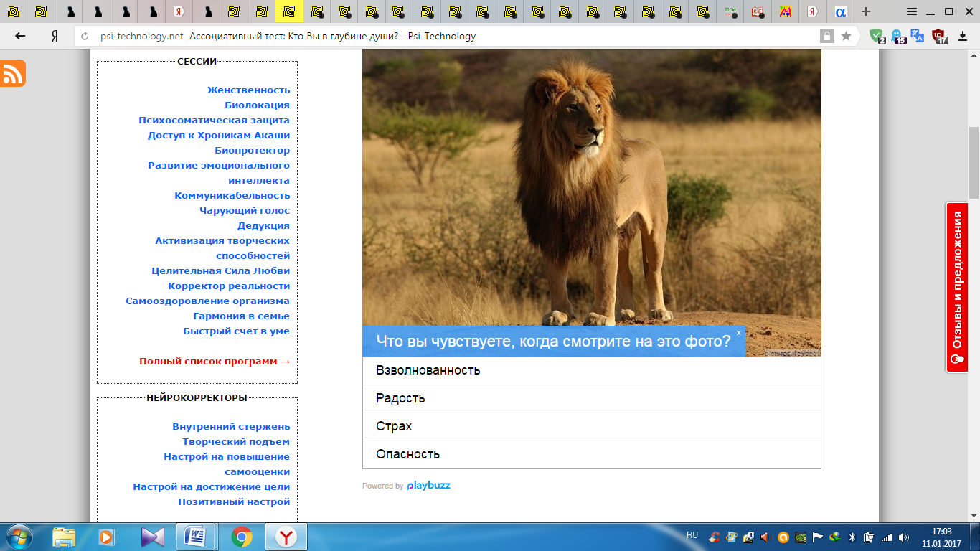Open Полный список программ link
Viewport: 980px width, 551px height.
215,361
